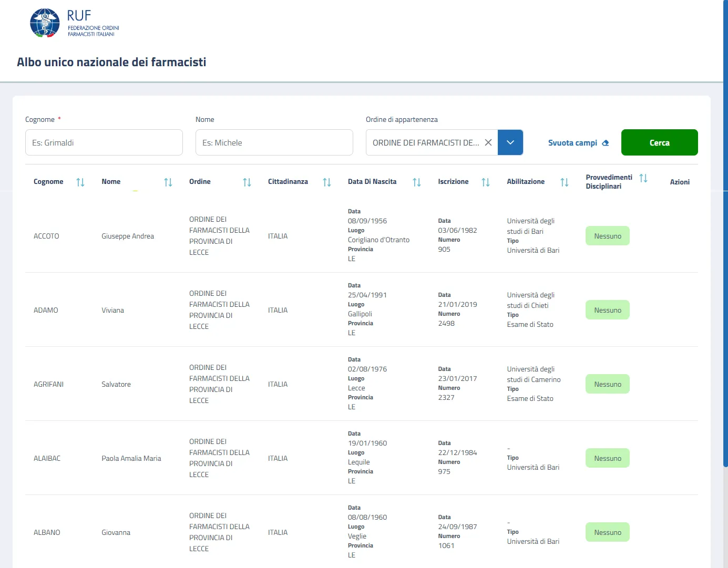Click the birthplace Corigliano d'Otranto
The width and height of the screenshot is (728, 568).
tap(378, 240)
